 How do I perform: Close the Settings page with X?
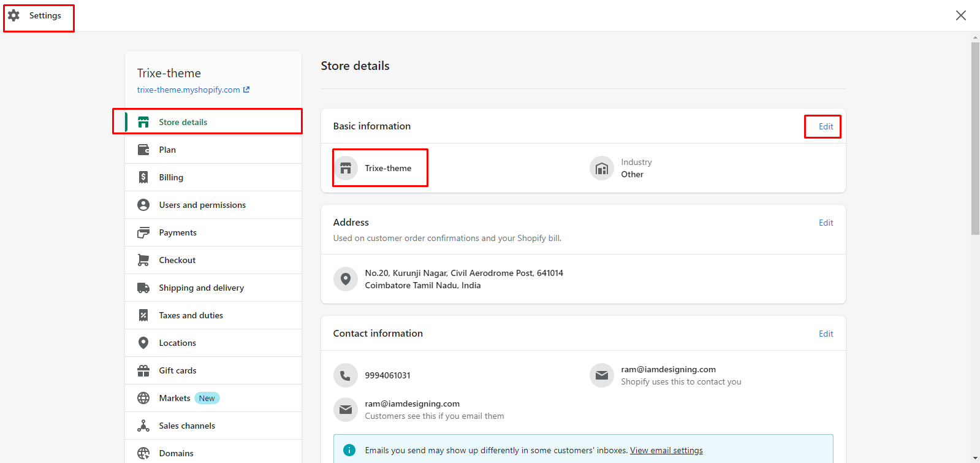tap(961, 15)
